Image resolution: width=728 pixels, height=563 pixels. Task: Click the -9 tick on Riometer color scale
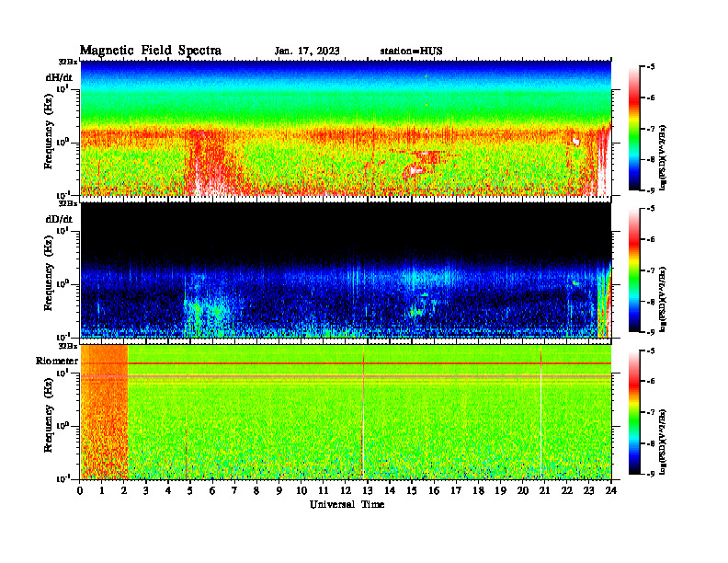pos(651,474)
